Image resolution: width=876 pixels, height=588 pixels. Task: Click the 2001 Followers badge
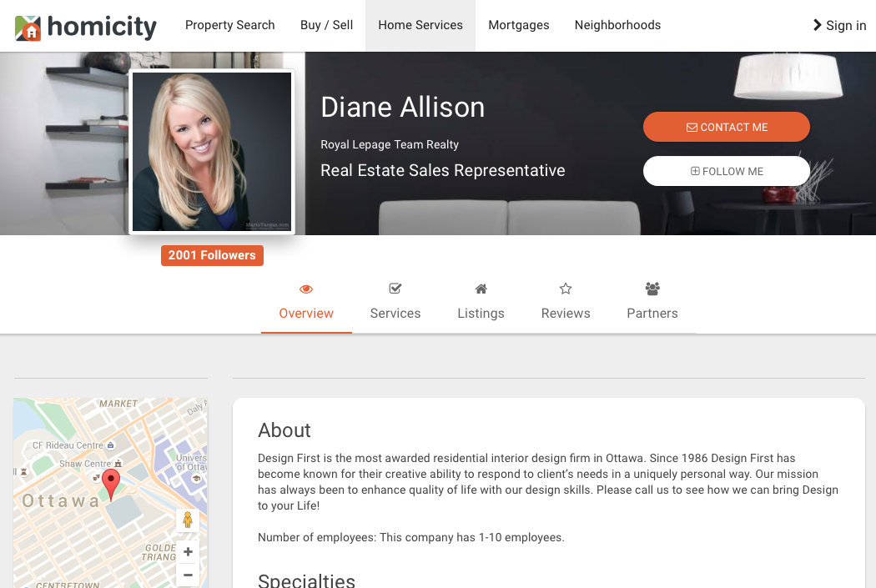point(212,255)
